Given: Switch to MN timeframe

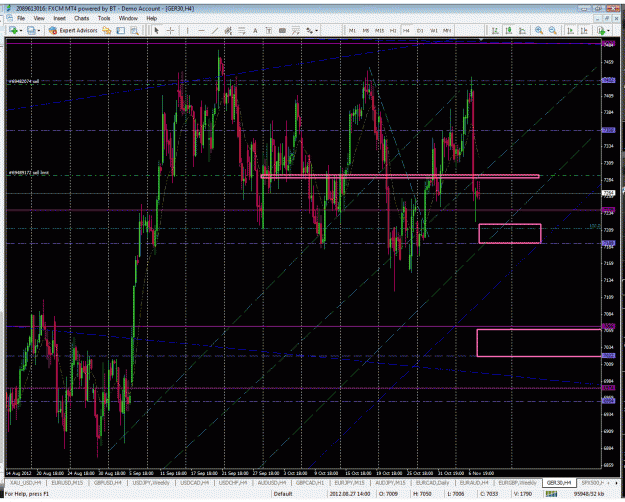Looking at the screenshot, I should pyautogui.click(x=447, y=30).
